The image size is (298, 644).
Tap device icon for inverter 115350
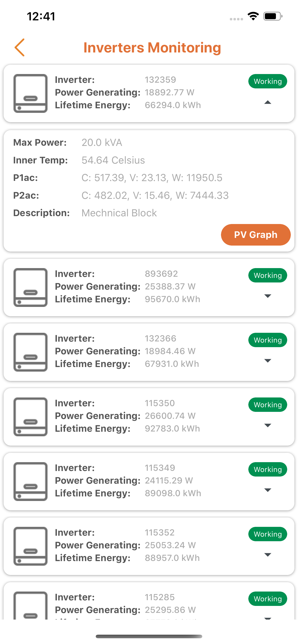pos(30,417)
